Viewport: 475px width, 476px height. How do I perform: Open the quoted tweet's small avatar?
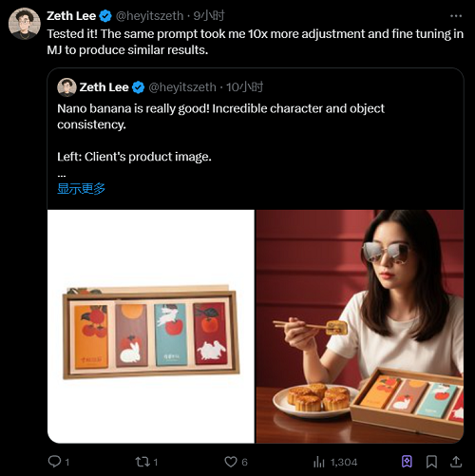click(x=66, y=87)
